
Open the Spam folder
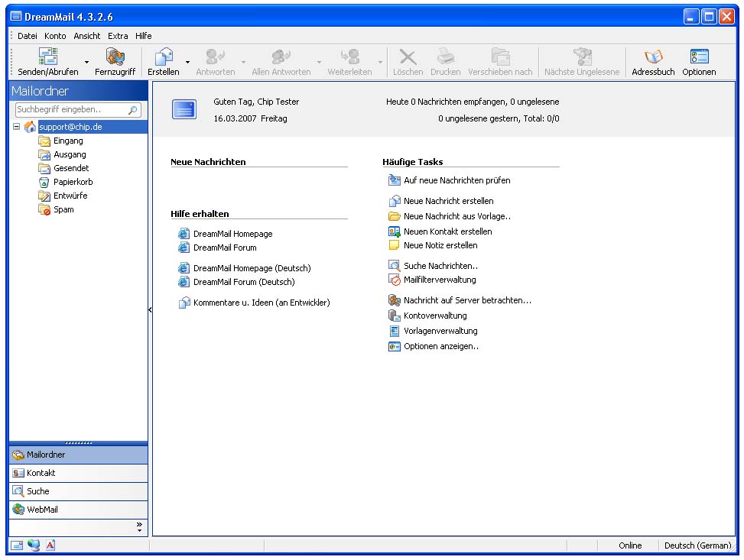tap(56, 209)
